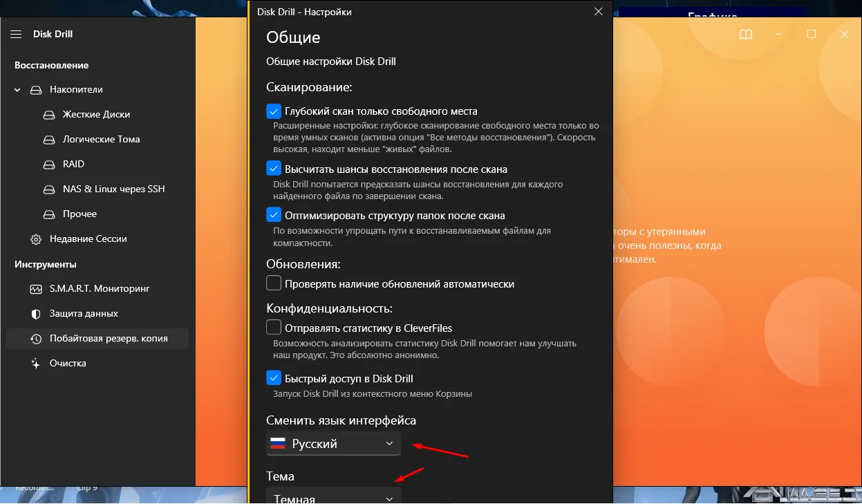Screen dimensions: 862x504
Task: Open the Русский language dropdown
Action: (x=333, y=444)
